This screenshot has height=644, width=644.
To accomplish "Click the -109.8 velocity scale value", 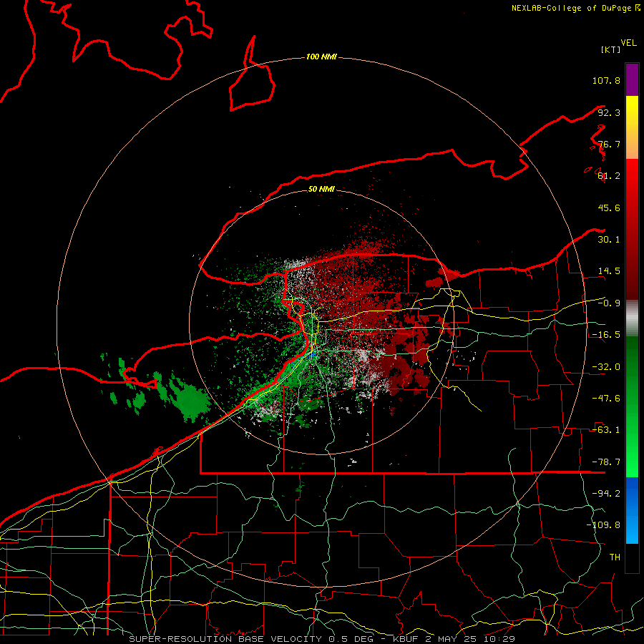I will click(603, 525).
